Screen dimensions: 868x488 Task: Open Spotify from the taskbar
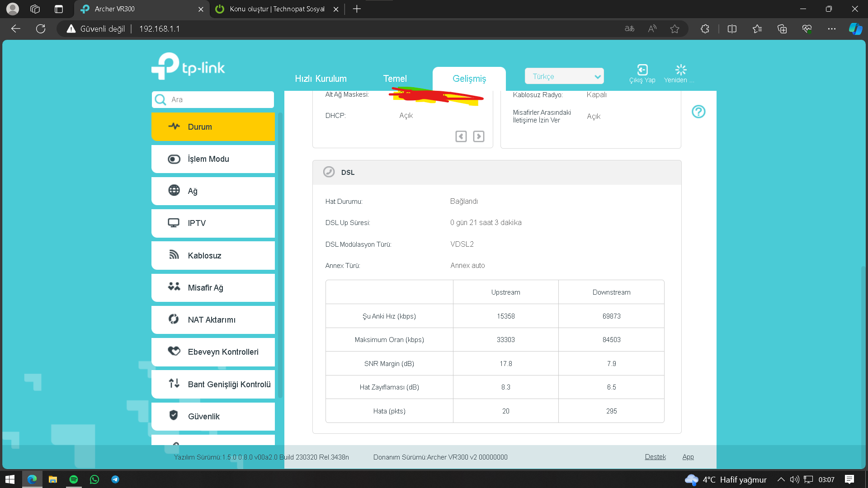(x=74, y=479)
